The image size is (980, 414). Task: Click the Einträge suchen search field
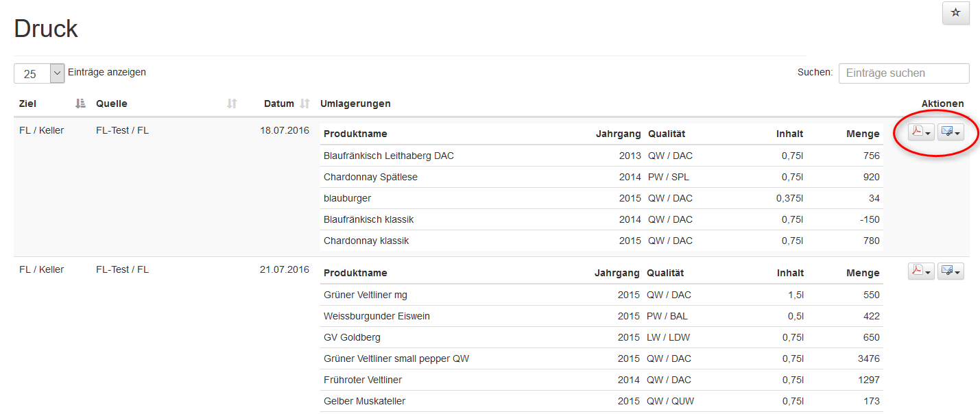coord(903,73)
